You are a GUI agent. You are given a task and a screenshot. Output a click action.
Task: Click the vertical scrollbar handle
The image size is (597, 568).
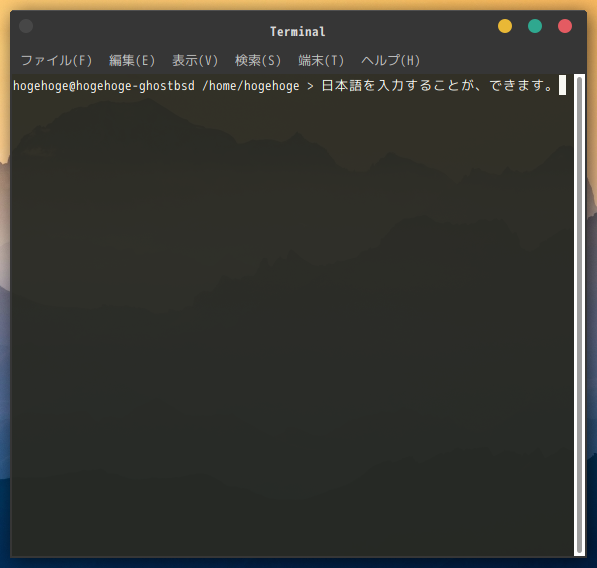579,315
